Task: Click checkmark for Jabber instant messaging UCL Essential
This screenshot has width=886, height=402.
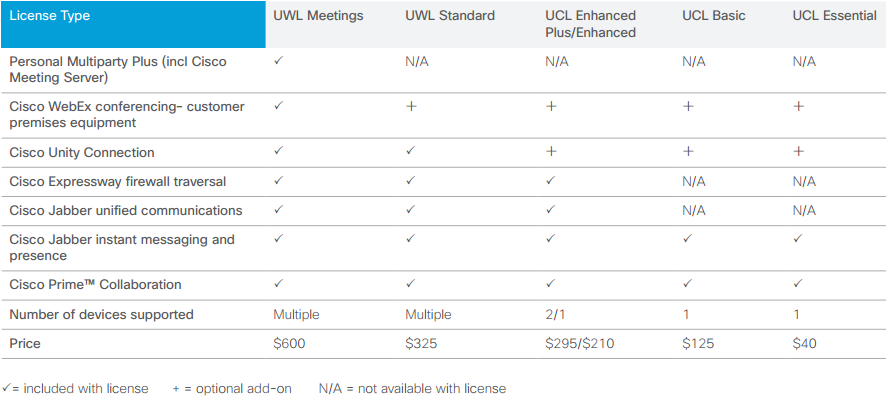Action: (797, 239)
